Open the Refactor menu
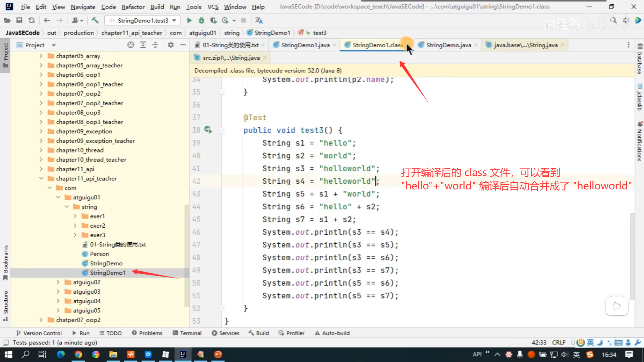Screen dimensions: 644x362 pos(133,7)
